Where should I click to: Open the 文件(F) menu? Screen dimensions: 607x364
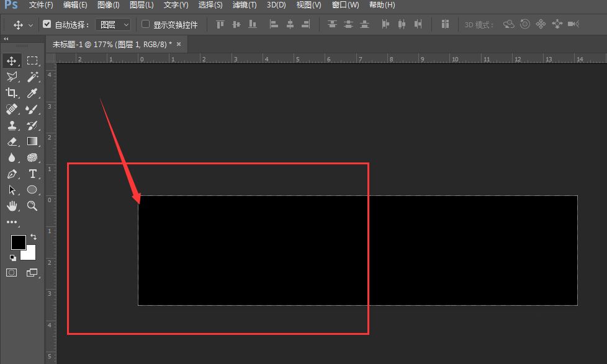pyautogui.click(x=41, y=5)
